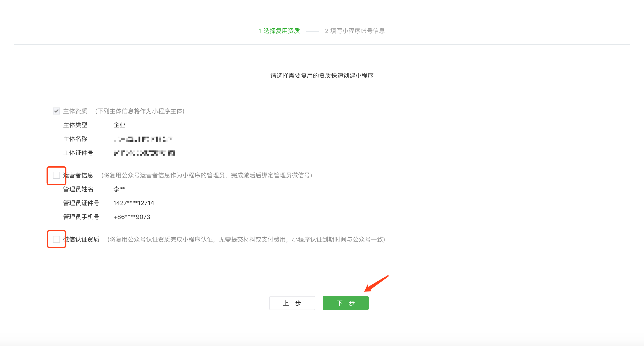Select step 1 选择复用资质

279,31
